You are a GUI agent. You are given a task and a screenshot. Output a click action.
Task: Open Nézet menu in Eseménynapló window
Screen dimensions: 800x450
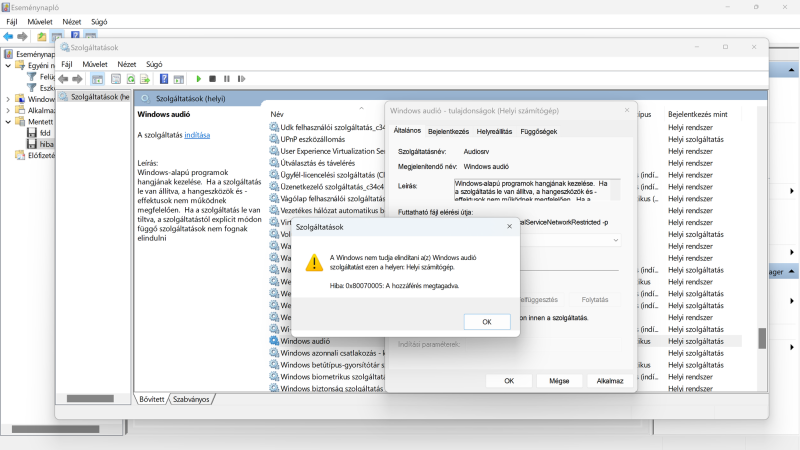pyautogui.click(x=71, y=22)
